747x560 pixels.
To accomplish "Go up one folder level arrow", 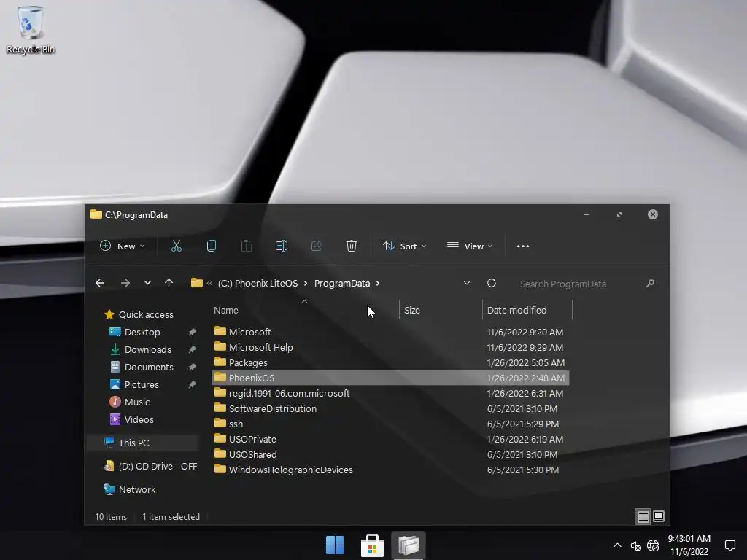I will (169, 283).
